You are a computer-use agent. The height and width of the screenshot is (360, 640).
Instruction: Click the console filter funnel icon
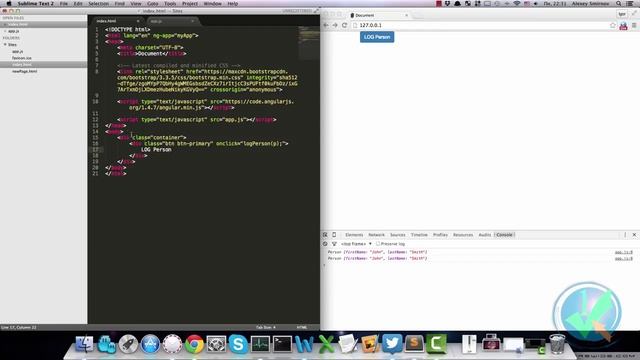[x=334, y=244]
